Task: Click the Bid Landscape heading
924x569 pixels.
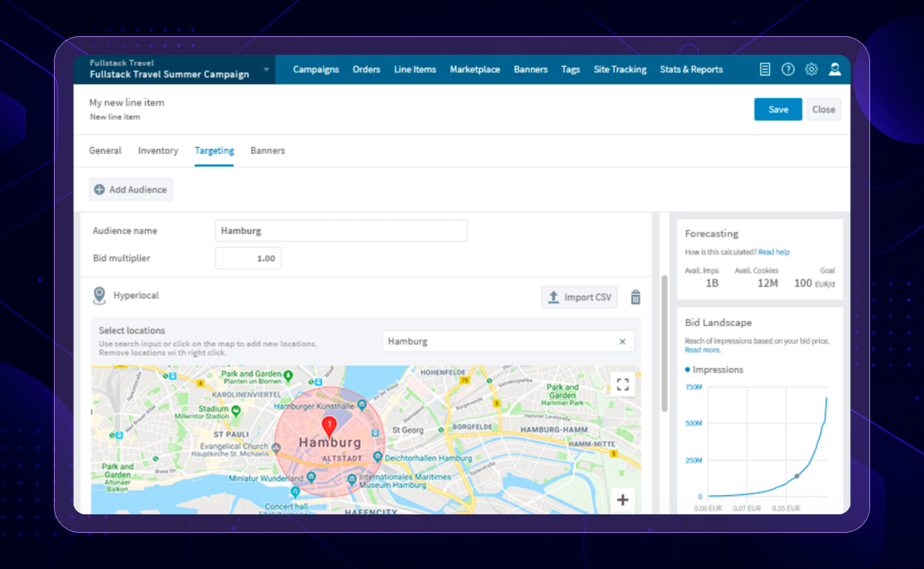Action: tap(718, 323)
